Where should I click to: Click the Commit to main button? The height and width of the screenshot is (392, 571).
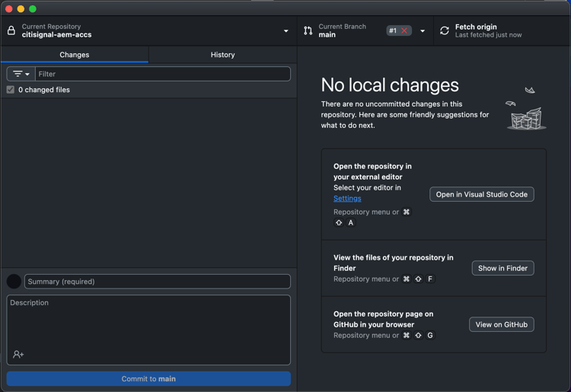pyautogui.click(x=148, y=379)
